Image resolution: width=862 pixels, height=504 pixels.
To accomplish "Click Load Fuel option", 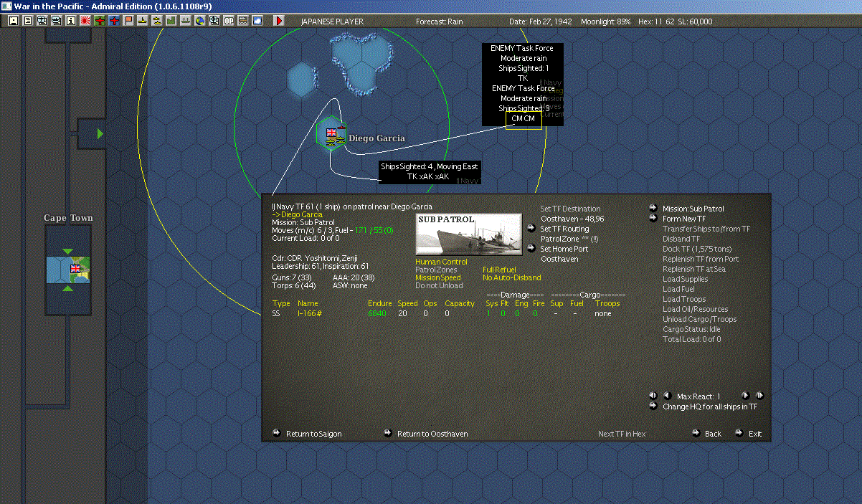I will [x=678, y=289].
